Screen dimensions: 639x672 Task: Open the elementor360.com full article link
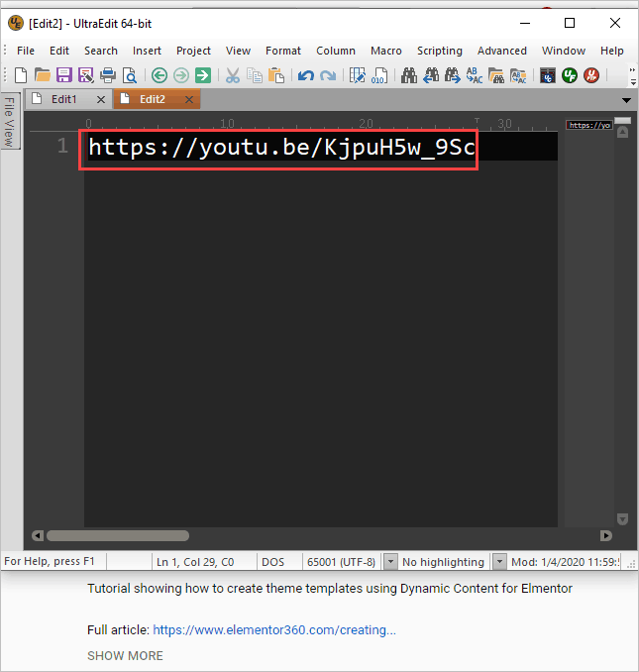(274, 630)
